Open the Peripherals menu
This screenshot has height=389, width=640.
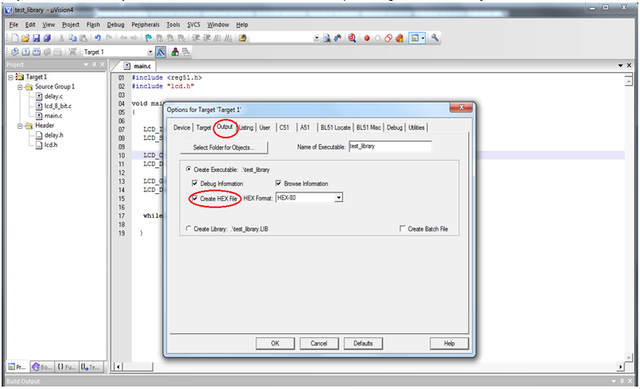(x=145, y=25)
